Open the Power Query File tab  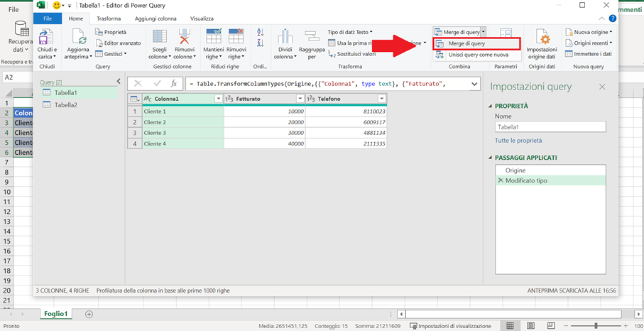point(48,18)
